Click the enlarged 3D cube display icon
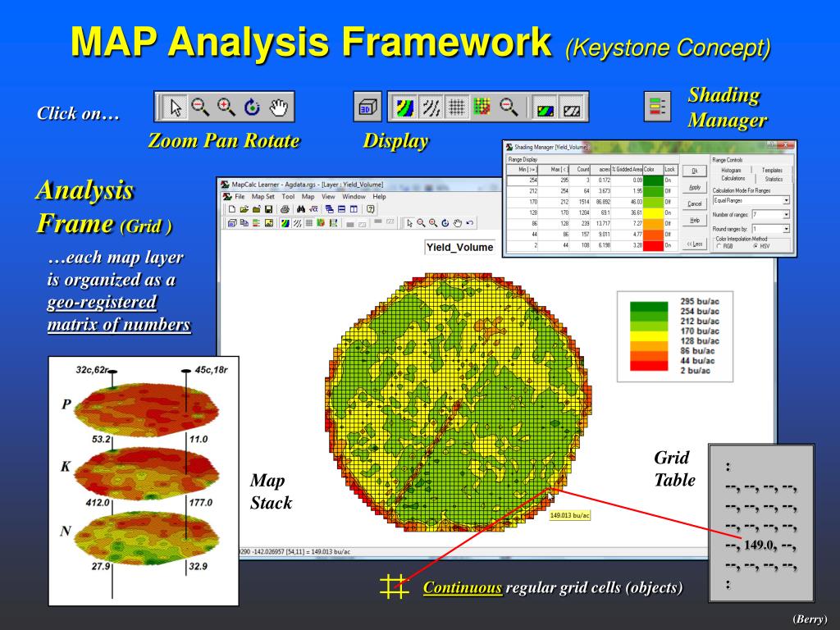 [x=367, y=107]
